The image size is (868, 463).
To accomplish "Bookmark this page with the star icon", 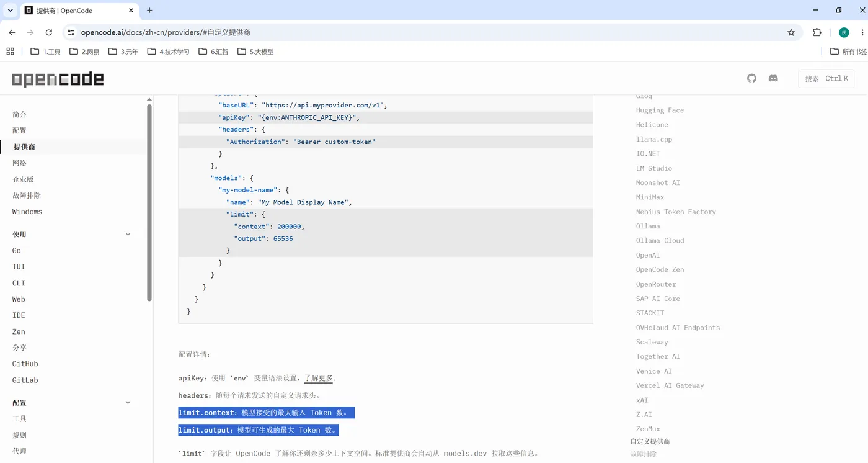I will 791,32.
